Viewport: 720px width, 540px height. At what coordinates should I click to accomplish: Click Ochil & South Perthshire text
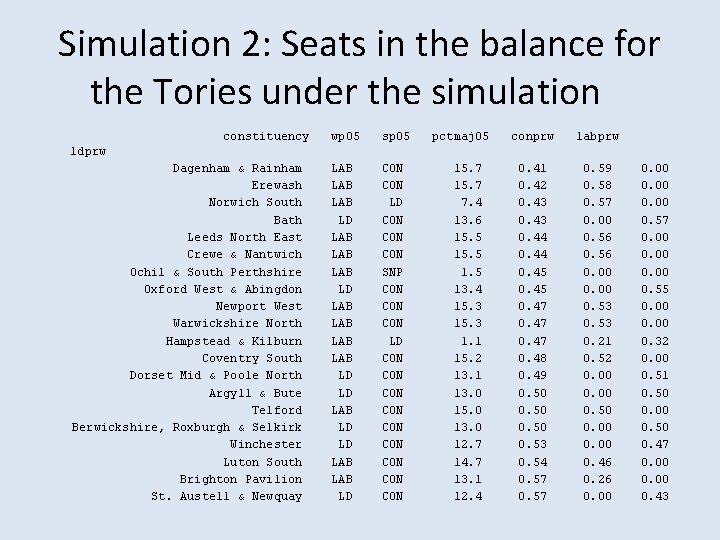coord(216,272)
